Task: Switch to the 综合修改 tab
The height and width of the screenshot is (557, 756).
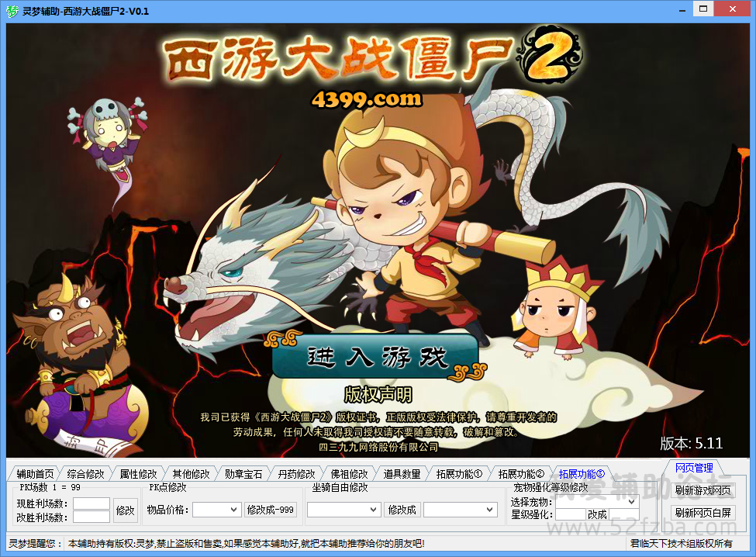Action: [85, 474]
